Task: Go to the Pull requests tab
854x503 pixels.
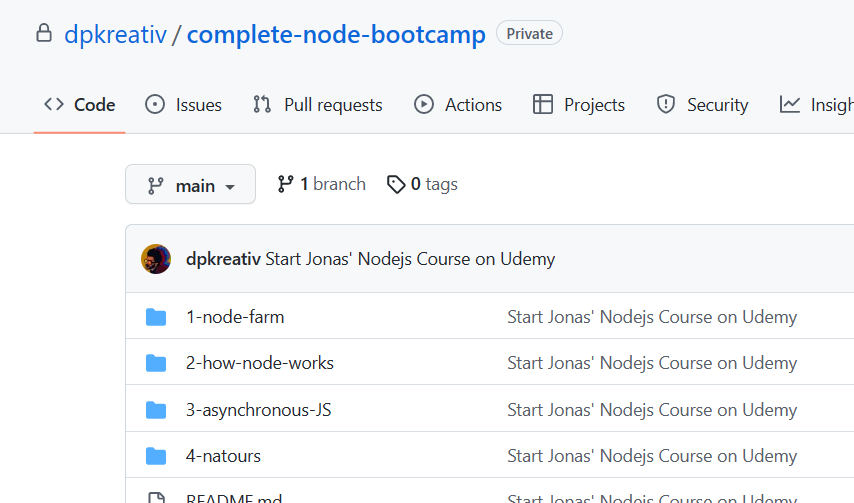Action: click(x=318, y=105)
